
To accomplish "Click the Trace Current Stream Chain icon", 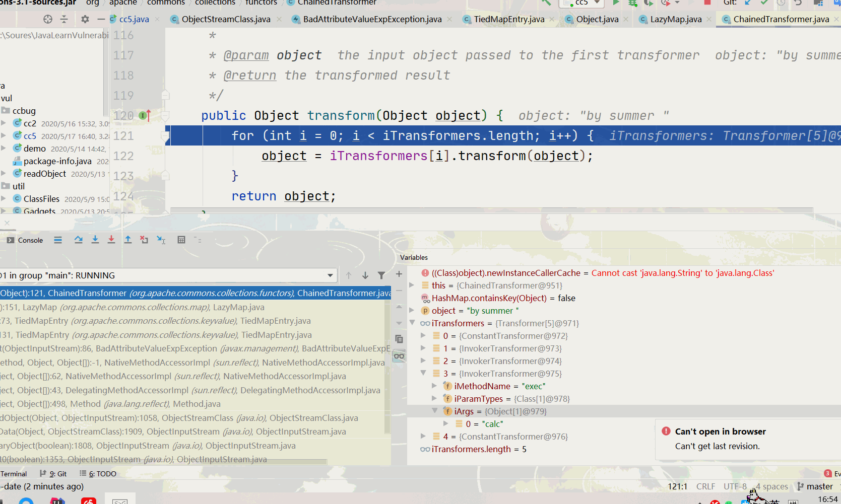I will coord(198,240).
